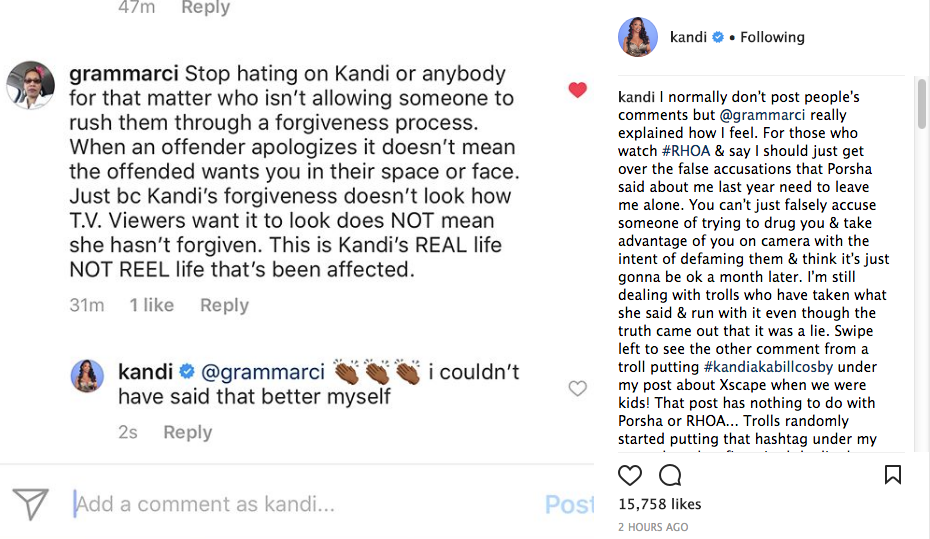This screenshot has width=930, height=539.
Task: Save post with bookmark icon
Action: coord(893,475)
